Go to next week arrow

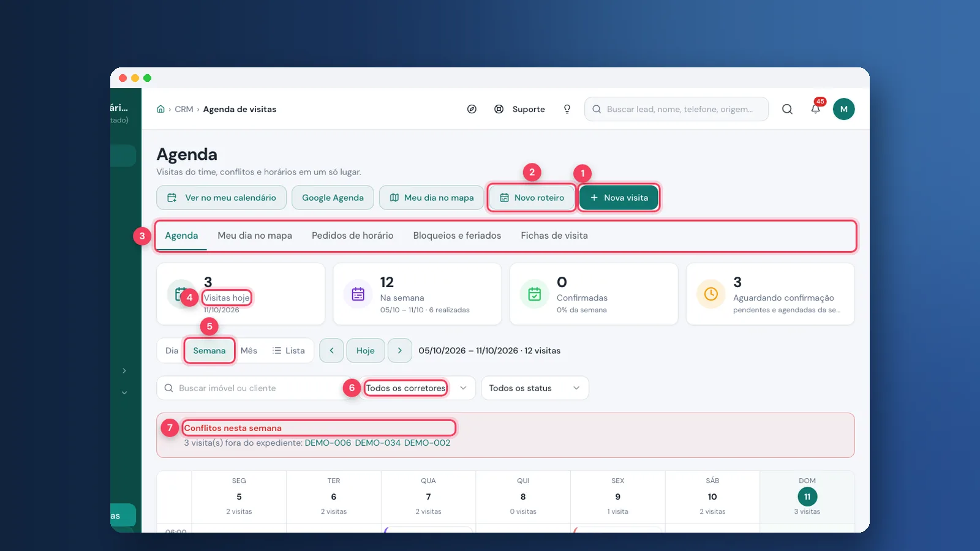click(400, 351)
